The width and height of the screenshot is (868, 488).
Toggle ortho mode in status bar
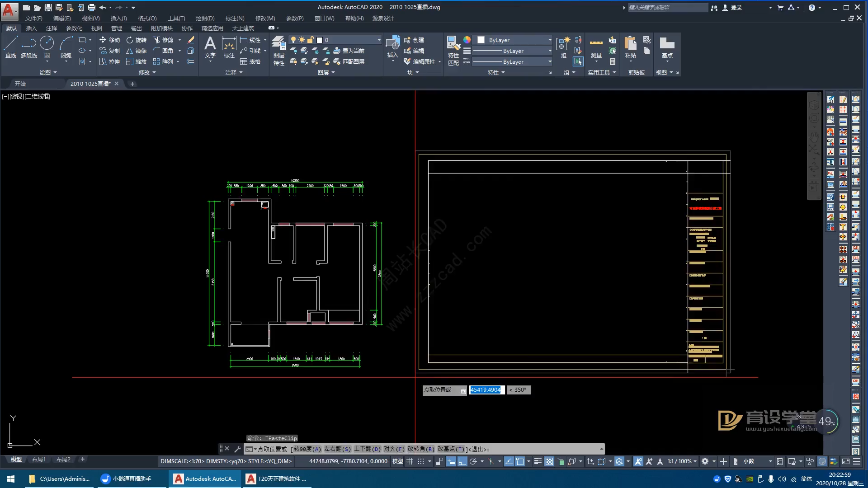tap(462, 461)
